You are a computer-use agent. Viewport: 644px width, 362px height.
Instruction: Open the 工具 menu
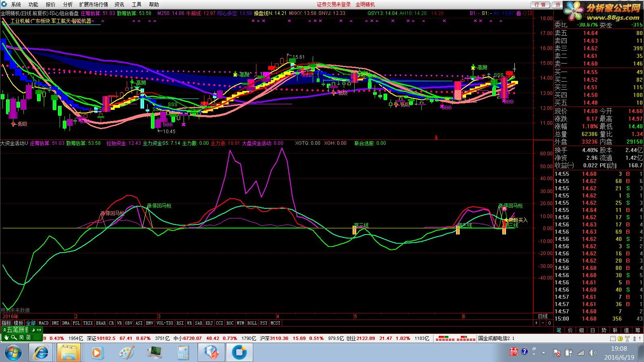tap(137, 4)
